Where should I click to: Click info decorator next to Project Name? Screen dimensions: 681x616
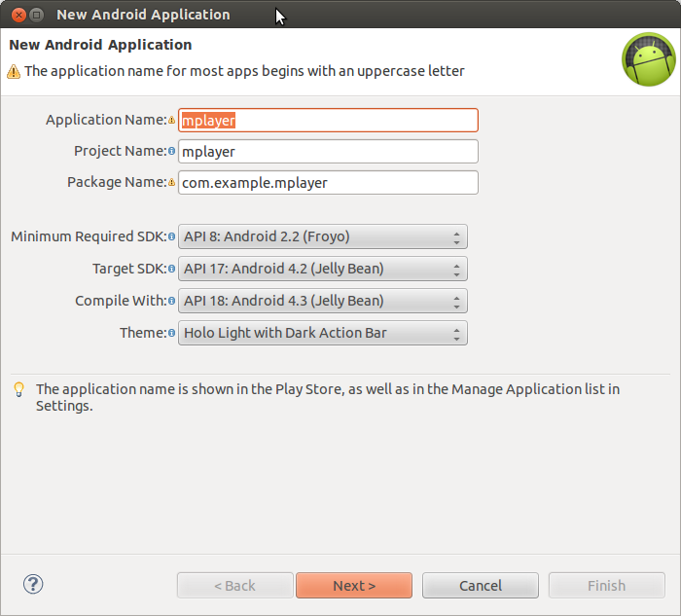(x=172, y=152)
